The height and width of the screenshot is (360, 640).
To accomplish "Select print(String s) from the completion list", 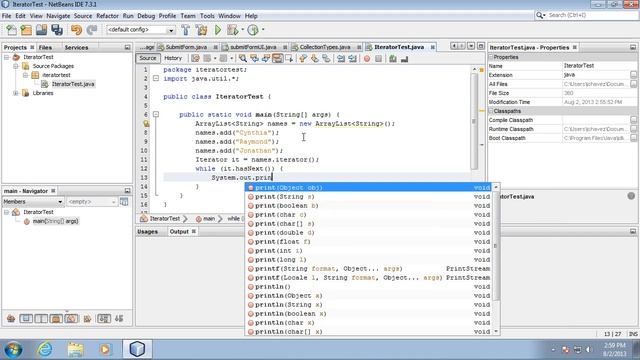I will (368, 197).
